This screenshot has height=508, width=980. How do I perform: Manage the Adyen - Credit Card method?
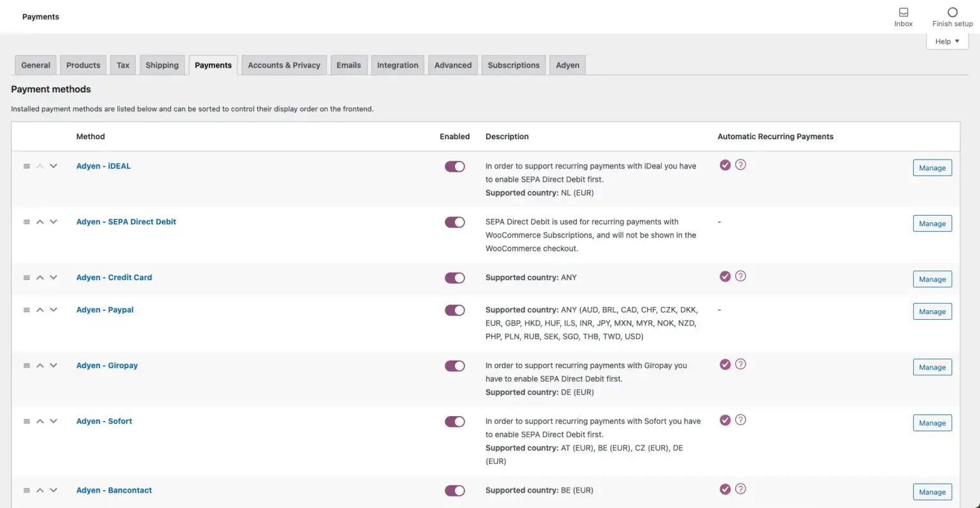(x=932, y=280)
